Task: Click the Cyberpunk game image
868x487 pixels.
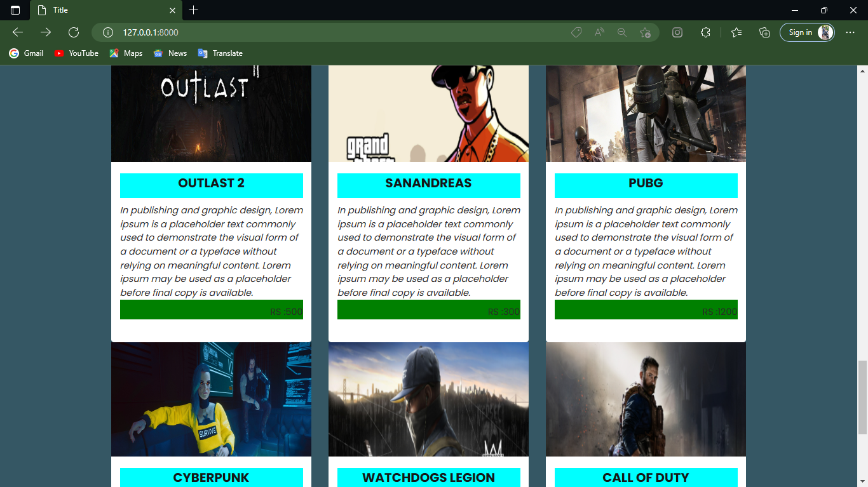Action: pos(211,399)
